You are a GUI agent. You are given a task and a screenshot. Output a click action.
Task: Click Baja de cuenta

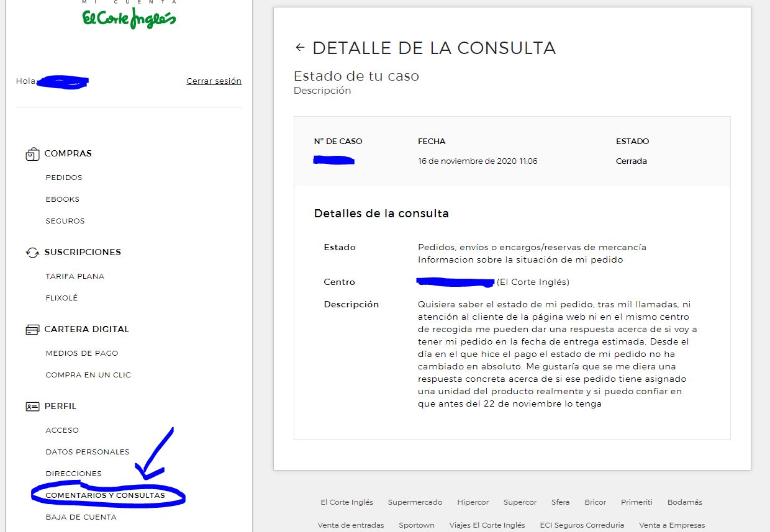pyautogui.click(x=81, y=517)
